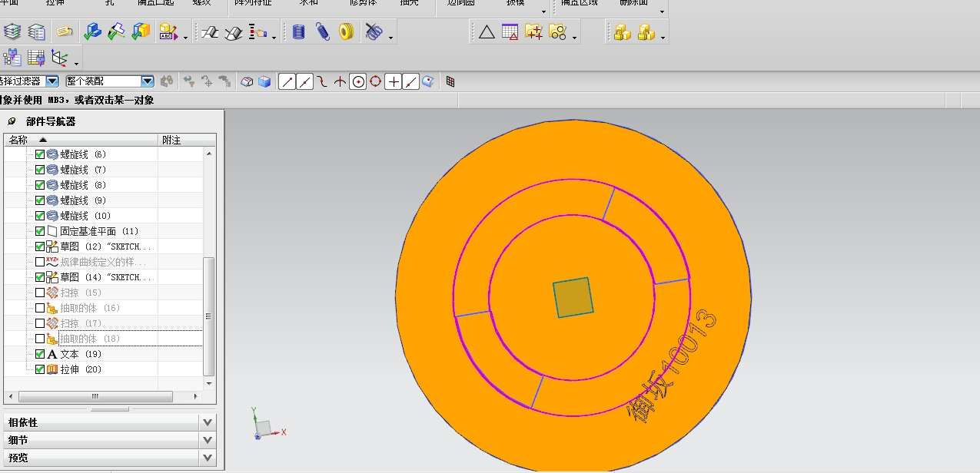Click the yellow tag label icon
980x473 pixels.
coord(65,32)
